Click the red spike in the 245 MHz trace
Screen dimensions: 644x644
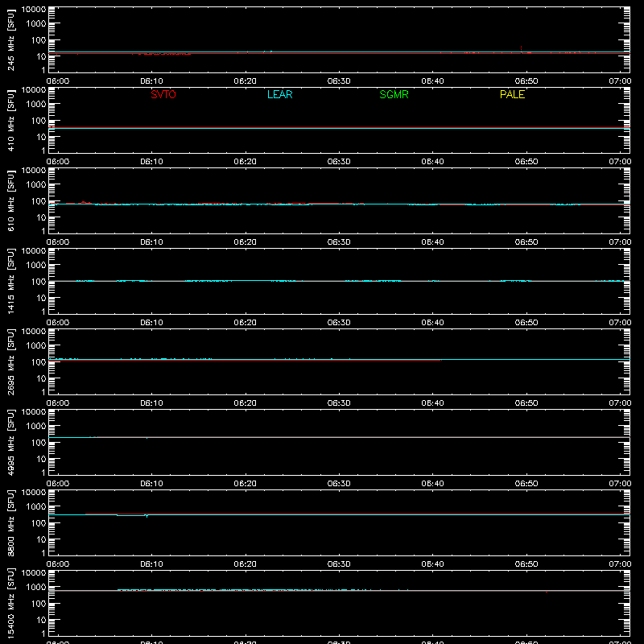tap(521, 49)
